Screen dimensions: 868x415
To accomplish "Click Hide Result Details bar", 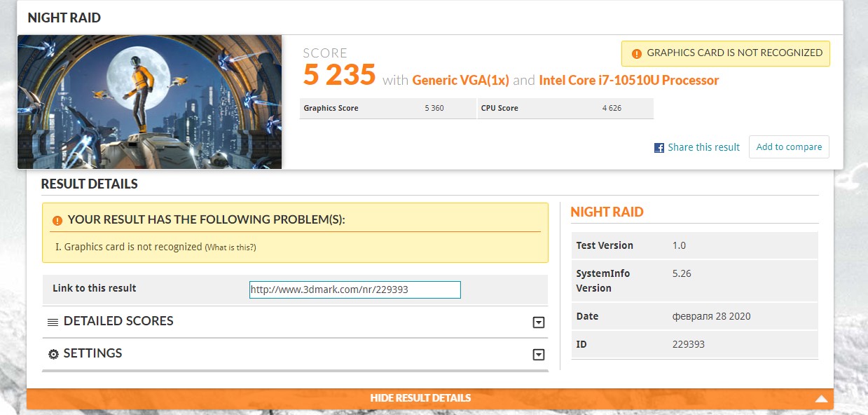I will (x=430, y=399).
